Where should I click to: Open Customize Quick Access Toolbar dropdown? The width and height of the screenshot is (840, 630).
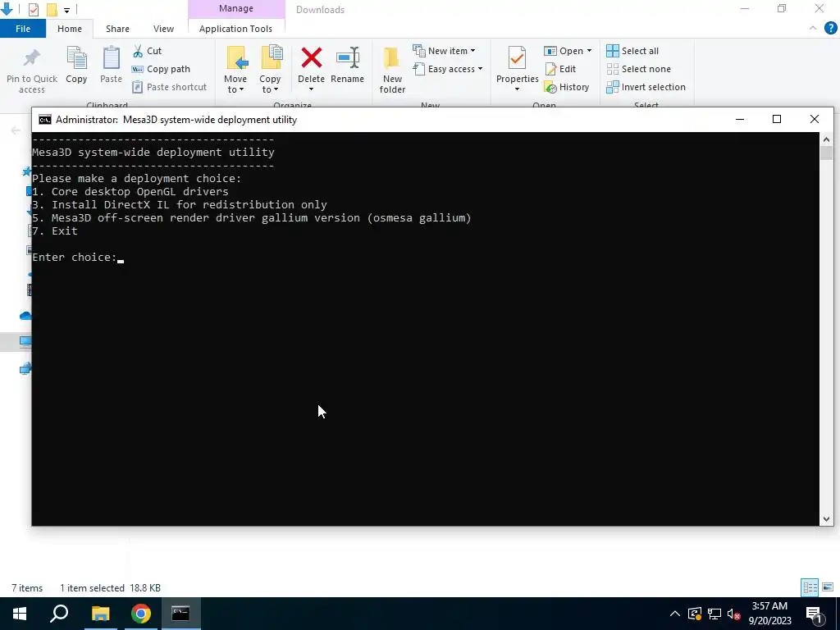click(x=67, y=10)
